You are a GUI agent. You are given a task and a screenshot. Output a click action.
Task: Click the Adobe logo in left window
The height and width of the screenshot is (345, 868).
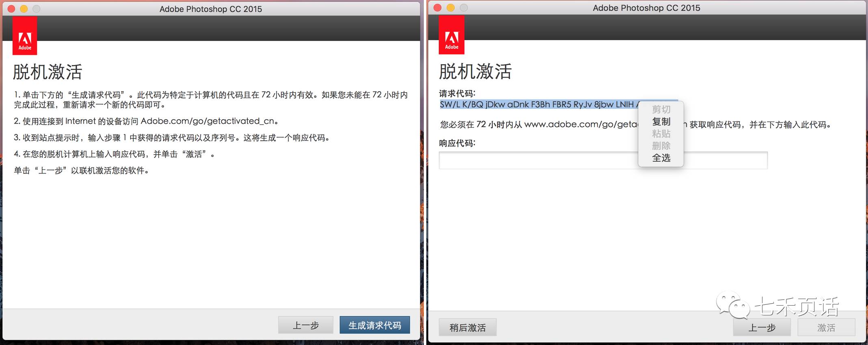[x=25, y=36]
